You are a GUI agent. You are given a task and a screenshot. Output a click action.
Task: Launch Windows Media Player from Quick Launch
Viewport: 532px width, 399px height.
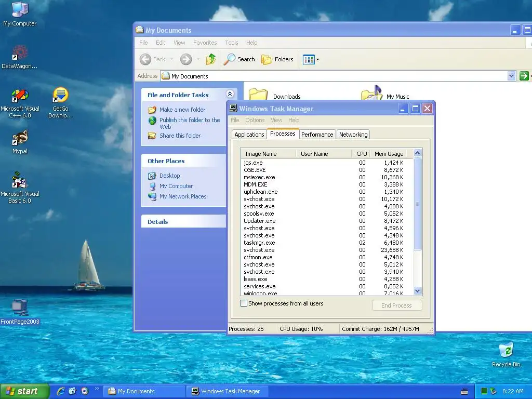point(85,391)
